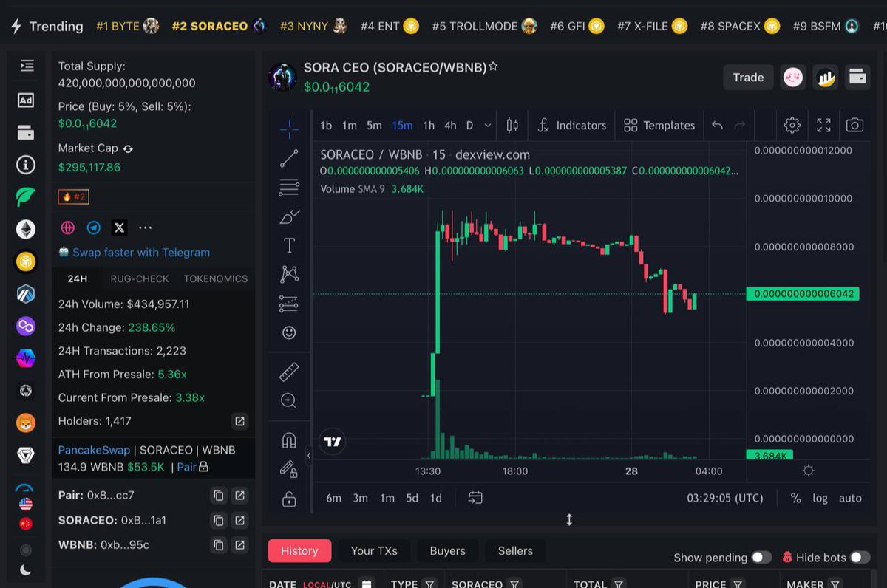Viewport: 887px width, 588px height.
Task: Toggle dark mode moon icon in sidebar
Action: [26, 570]
